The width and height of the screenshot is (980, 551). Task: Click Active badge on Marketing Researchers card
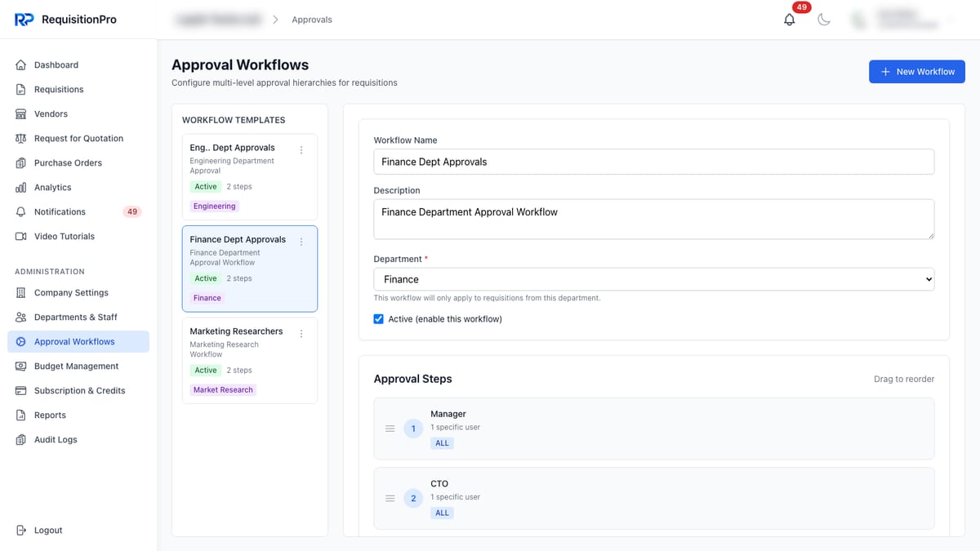tap(206, 371)
